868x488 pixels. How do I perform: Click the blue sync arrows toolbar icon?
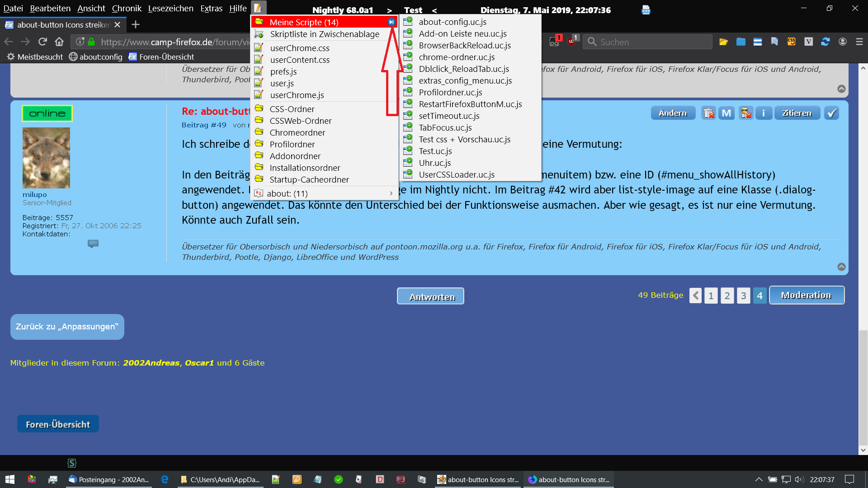[x=826, y=42]
